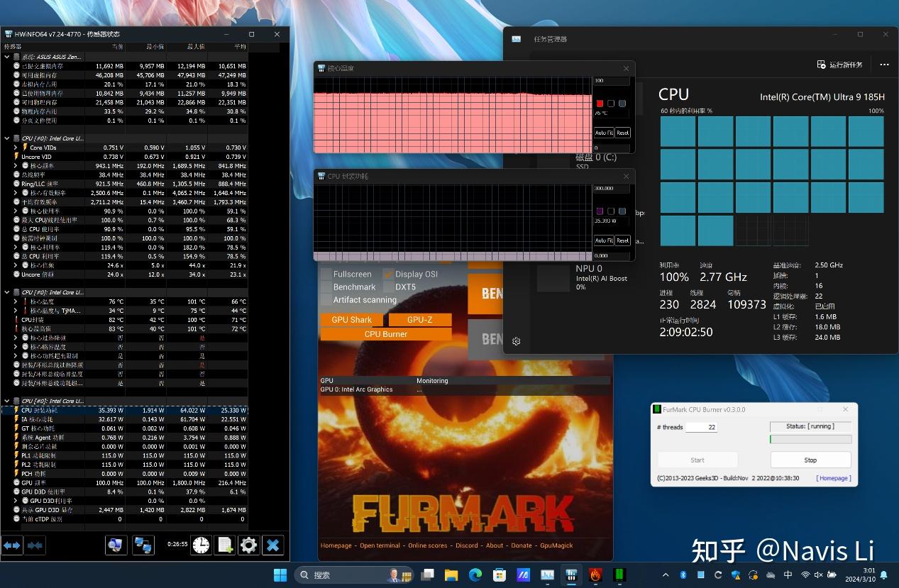Expand 核心倍频 core ratios row

point(16,265)
